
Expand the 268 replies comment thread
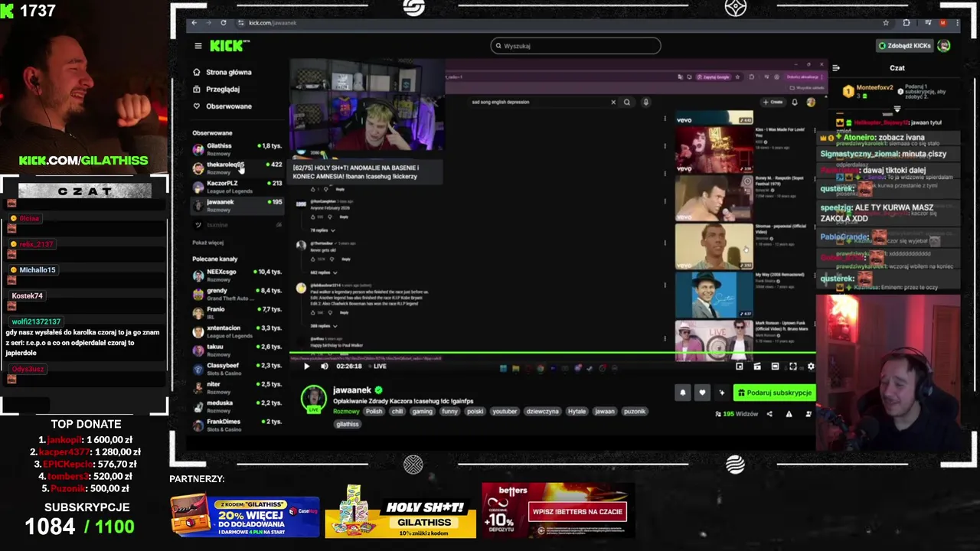click(x=322, y=326)
